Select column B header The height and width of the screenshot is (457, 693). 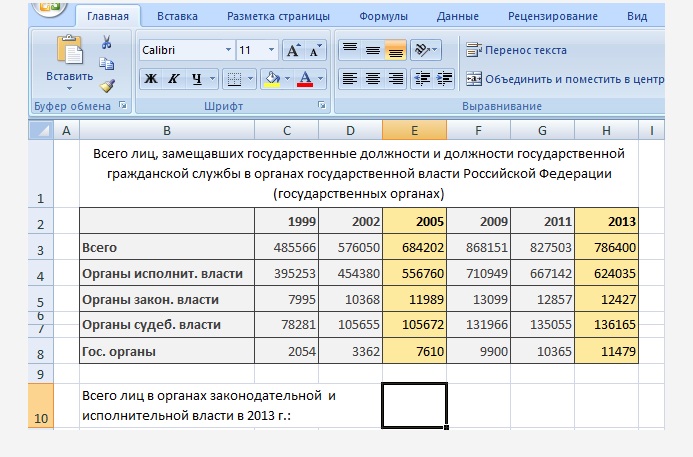[x=167, y=130]
